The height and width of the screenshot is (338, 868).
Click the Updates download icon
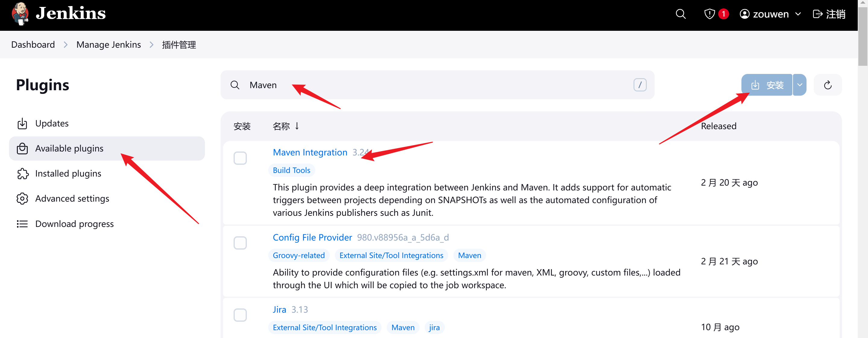[22, 123]
